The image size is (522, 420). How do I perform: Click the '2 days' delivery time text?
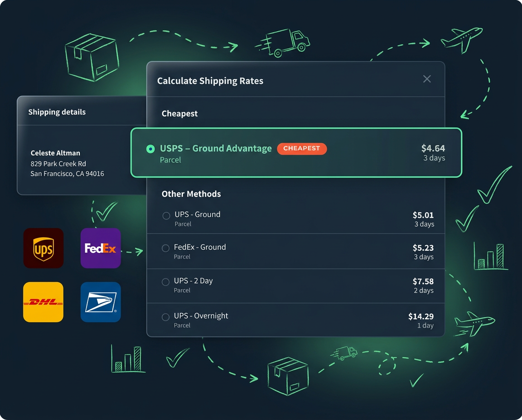click(x=424, y=291)
